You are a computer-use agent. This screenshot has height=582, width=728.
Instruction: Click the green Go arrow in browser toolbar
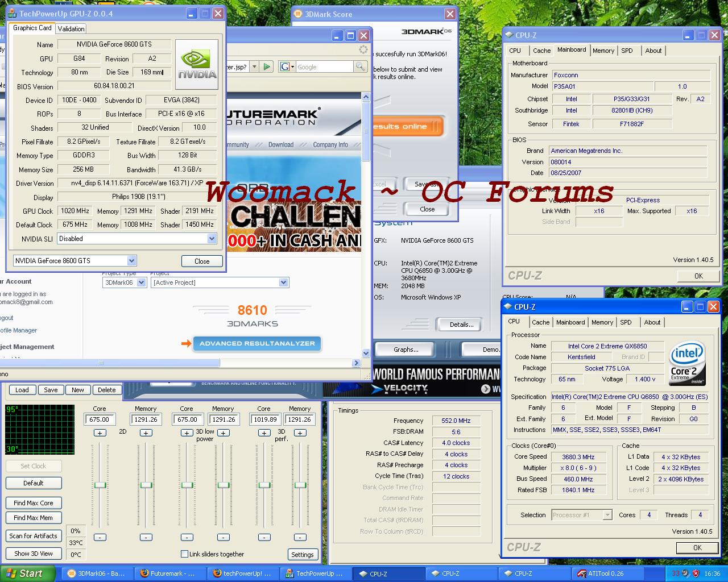click(x=266, y=67)
